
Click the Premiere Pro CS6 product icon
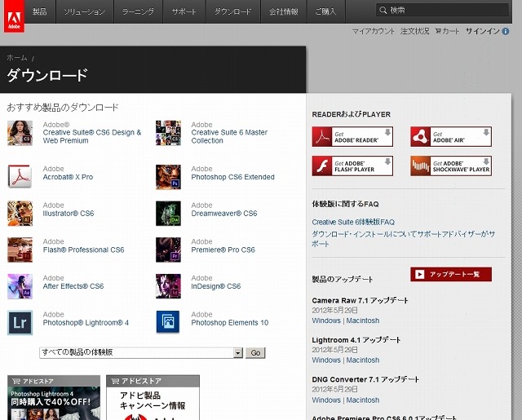[169, 250]
